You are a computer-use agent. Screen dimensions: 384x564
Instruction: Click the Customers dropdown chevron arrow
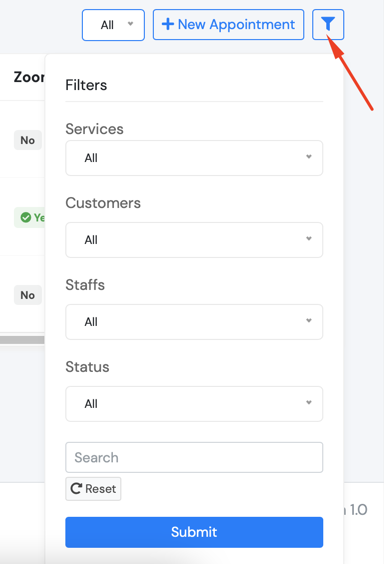tap(308, 238)
